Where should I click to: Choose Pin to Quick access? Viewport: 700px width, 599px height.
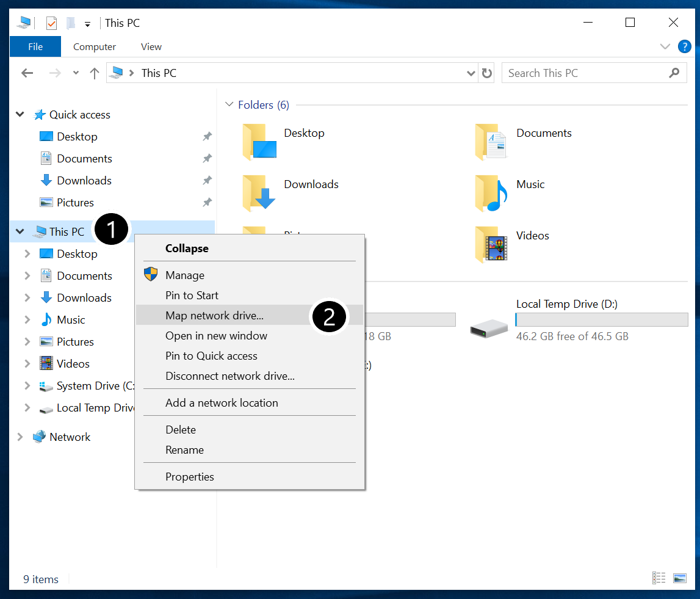250,355
